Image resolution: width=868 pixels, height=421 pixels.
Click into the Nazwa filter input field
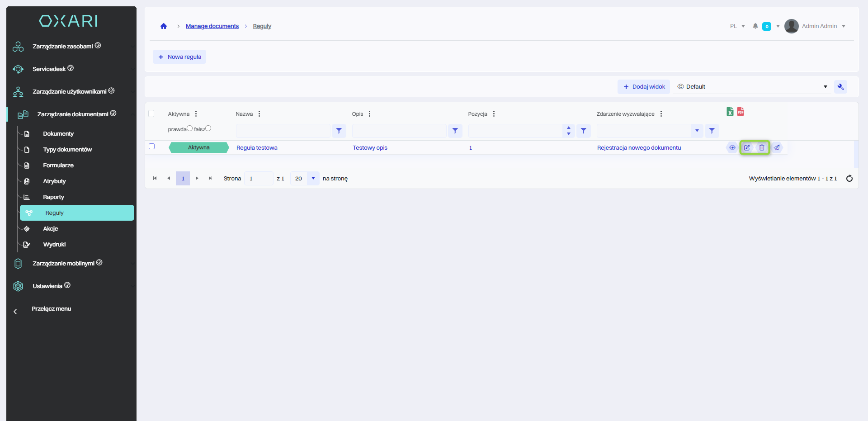tap(283, 131)
